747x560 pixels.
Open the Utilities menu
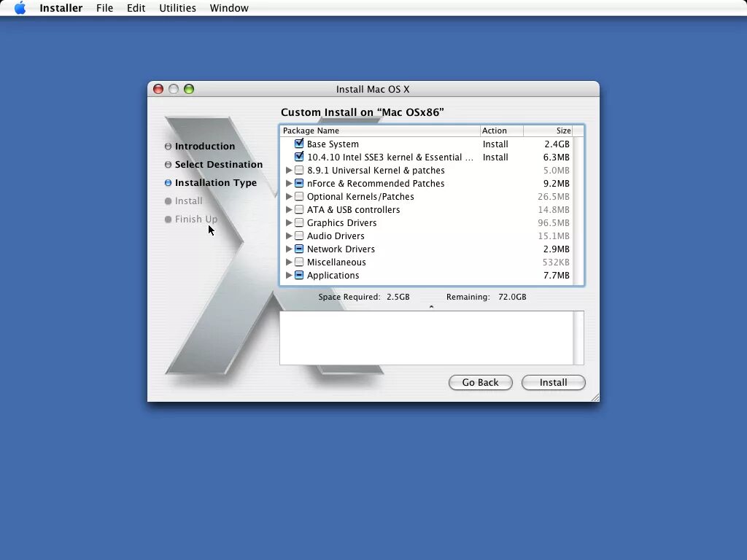coord(177,8)
